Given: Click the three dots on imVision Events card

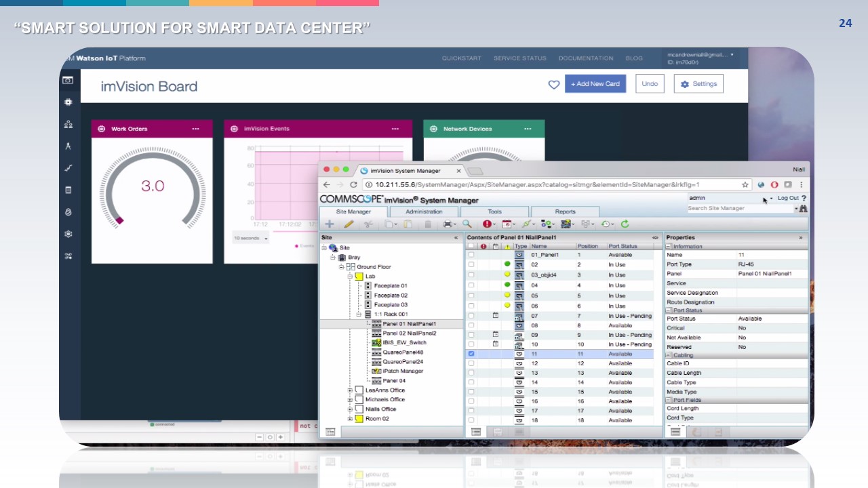Looking at the screenshot, I should click(x=395, y=129).
